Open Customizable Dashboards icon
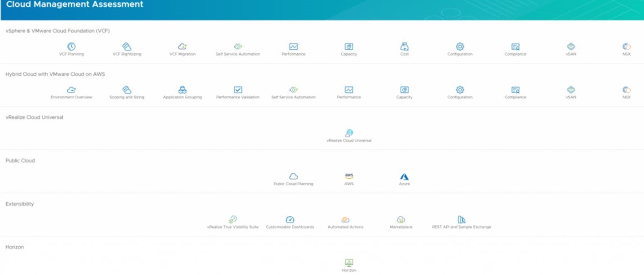 pos(290,219)
